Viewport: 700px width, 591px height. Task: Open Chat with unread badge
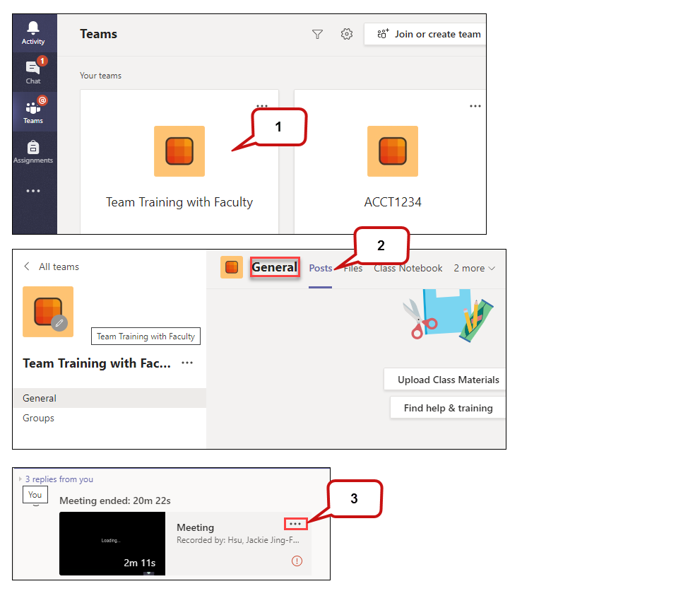pos(33,71)
